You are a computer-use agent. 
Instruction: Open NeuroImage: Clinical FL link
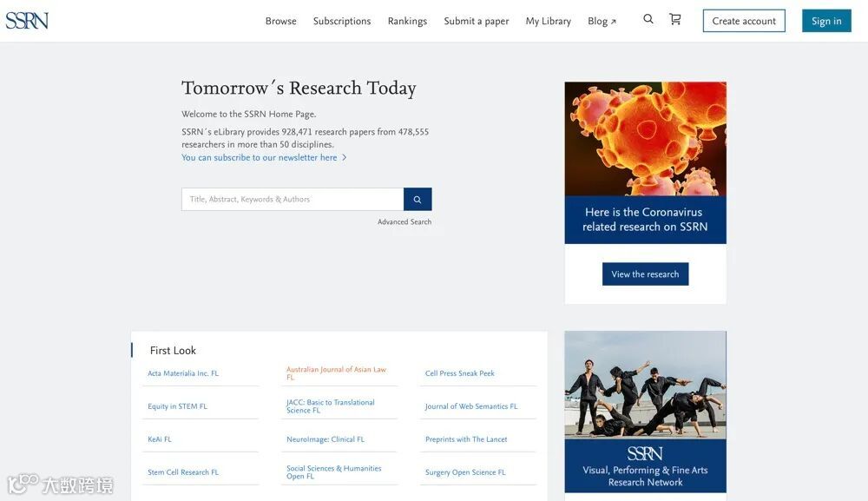(x=325, y=439)
